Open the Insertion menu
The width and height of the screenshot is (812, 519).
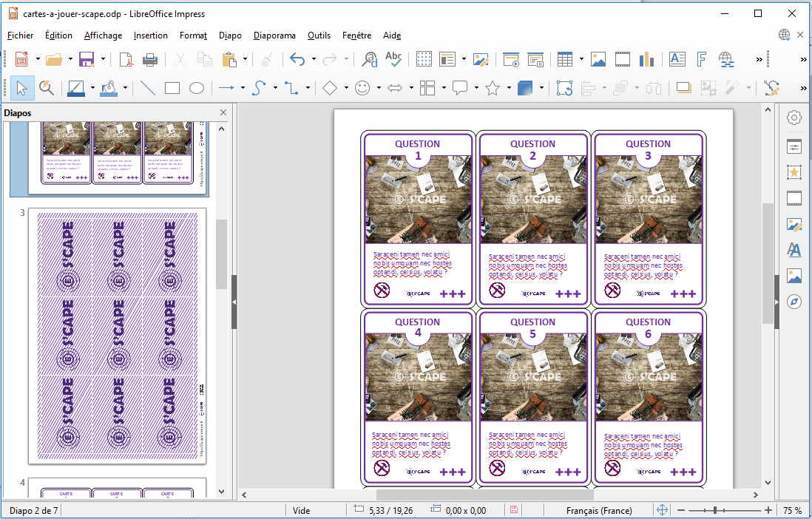click(151, 35)
